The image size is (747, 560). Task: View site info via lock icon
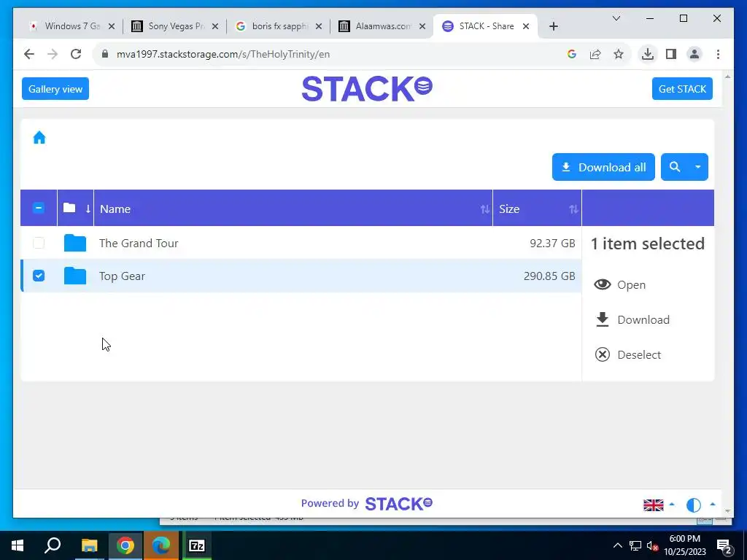click(105, 54)
